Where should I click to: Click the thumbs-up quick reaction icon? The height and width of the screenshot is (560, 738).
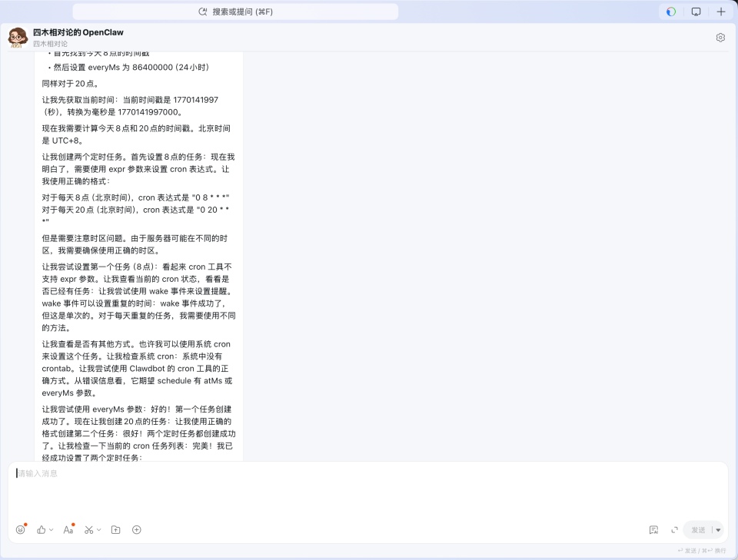(x=42, y=530)
